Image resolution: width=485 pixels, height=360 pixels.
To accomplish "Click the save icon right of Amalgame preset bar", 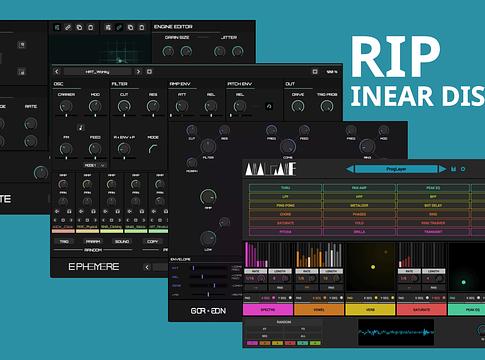I will [454, 169].
